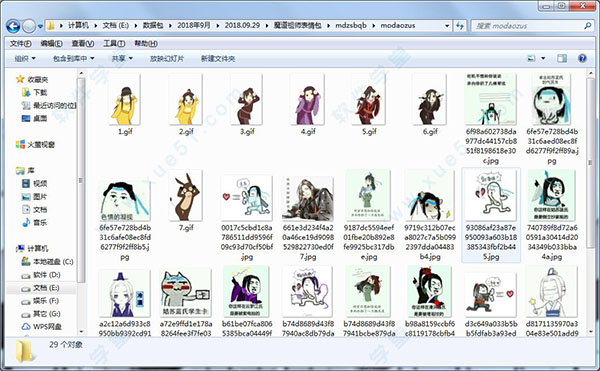Select the a2c12a6d933c8 image thumbnail
Viewport: 600px width, 371px height.
point(125,293)
